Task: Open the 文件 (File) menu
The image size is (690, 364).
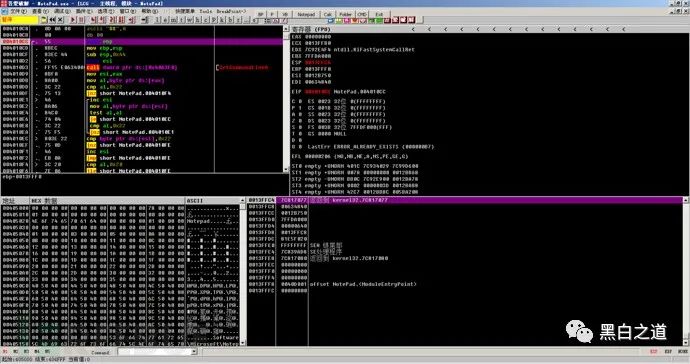Action: (x=18, y=11)
